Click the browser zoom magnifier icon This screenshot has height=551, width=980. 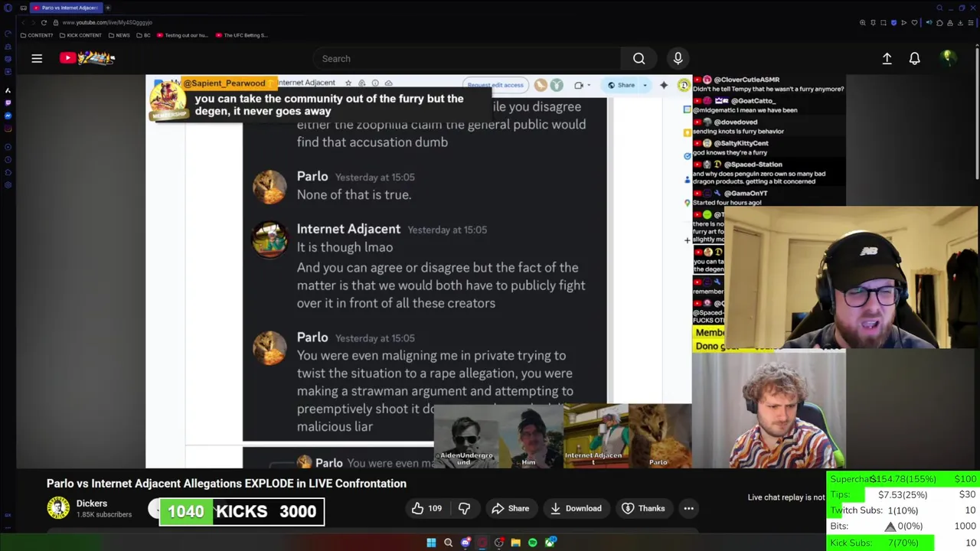[863, 23]
